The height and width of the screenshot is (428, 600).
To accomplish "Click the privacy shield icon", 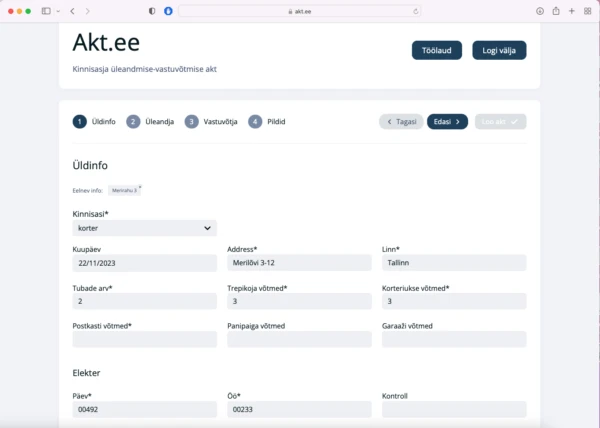I will click(152, 11).
